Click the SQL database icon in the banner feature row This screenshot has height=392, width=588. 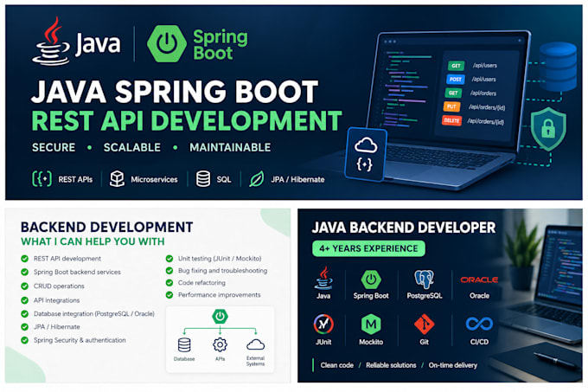(x=203, y=179)
